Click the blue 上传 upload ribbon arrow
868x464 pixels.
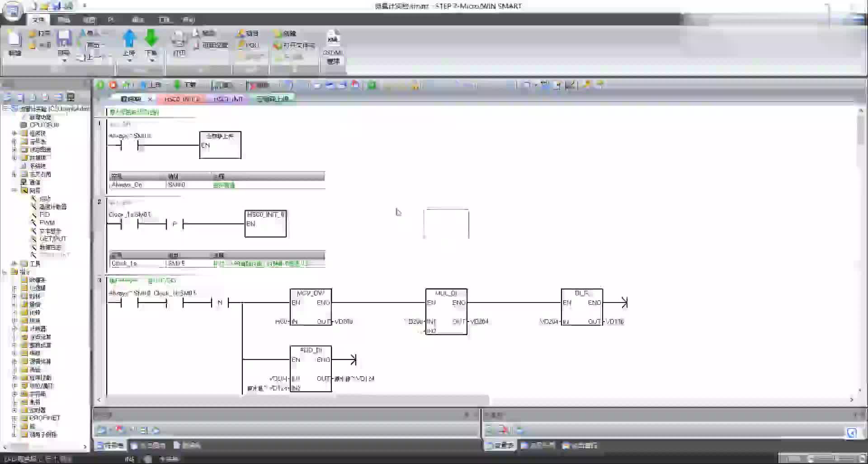click(129, 38)
